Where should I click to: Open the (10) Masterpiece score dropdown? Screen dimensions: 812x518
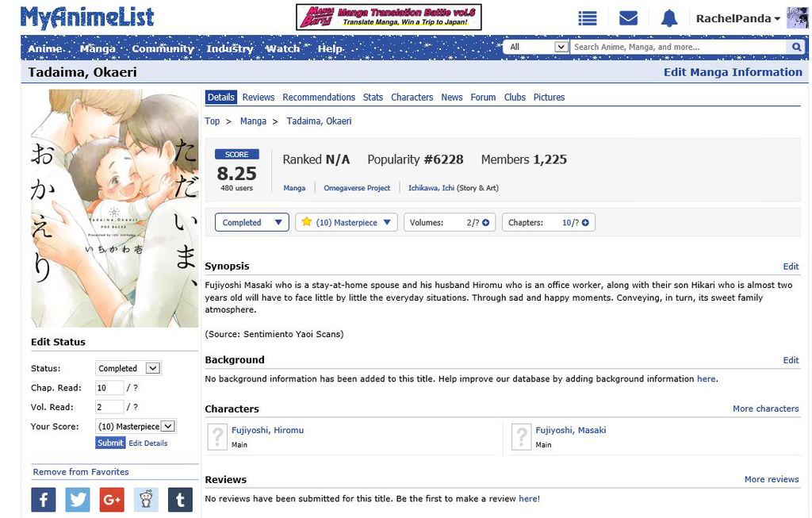(x=346, y=223)
